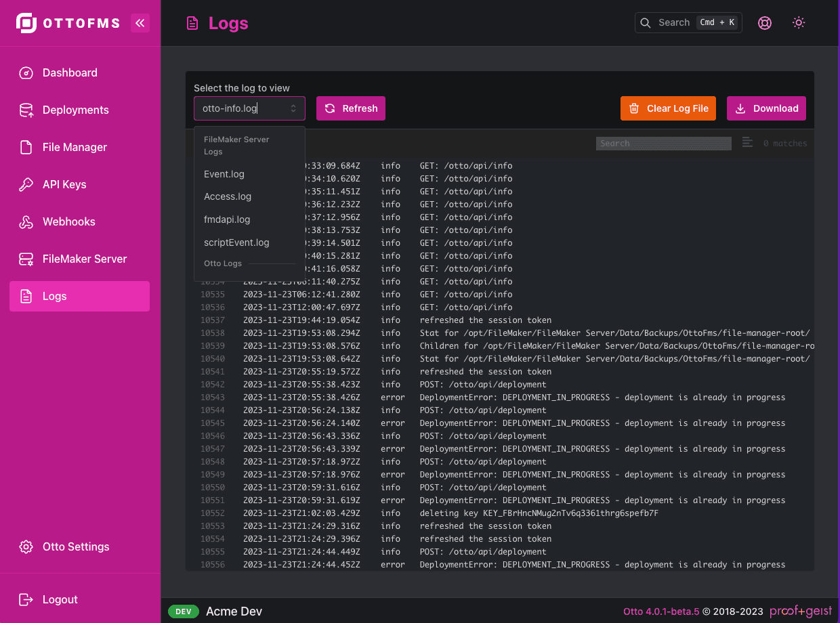Select the Deployments sidebar icon
Image resolution: width=840 pixels, height=623 pixels.
(x=25, y=110)
